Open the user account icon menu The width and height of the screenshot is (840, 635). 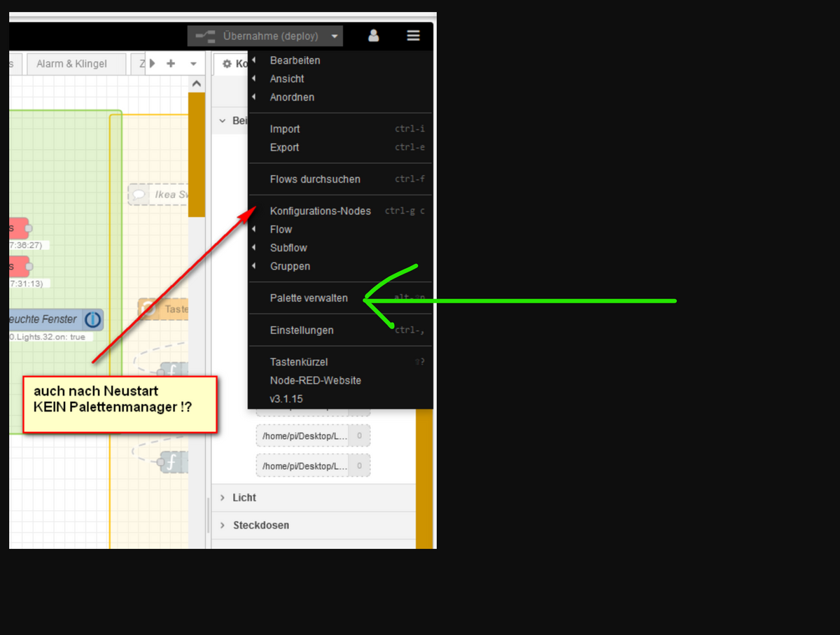point(374,36)
